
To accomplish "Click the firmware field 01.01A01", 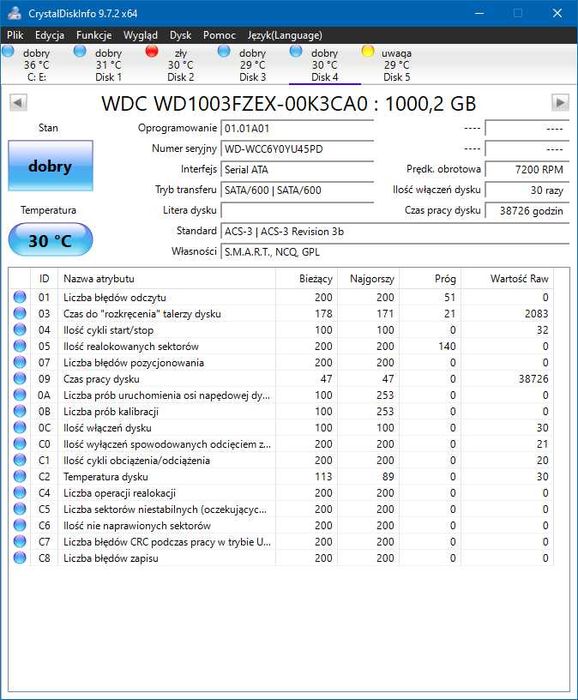I will [x=297, y=129].
